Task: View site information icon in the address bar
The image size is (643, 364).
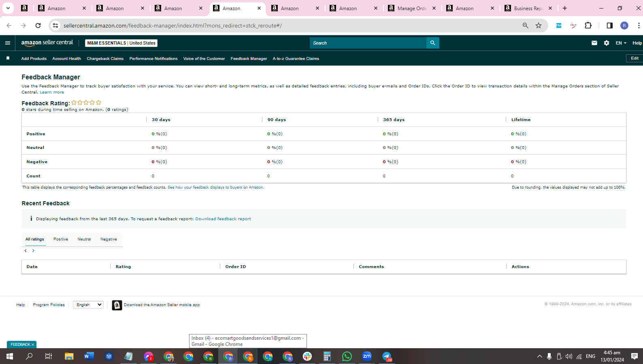Action: pos(55,26)
